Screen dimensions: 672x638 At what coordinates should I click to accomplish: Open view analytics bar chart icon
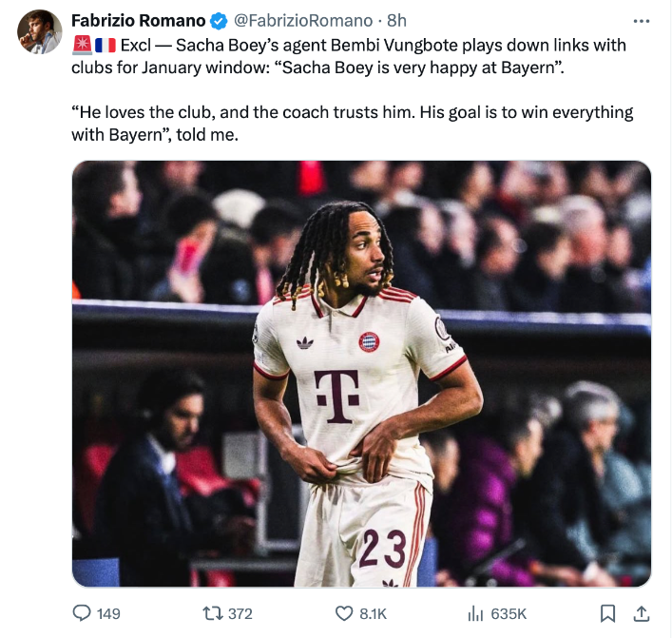click(x=475, y=613)
